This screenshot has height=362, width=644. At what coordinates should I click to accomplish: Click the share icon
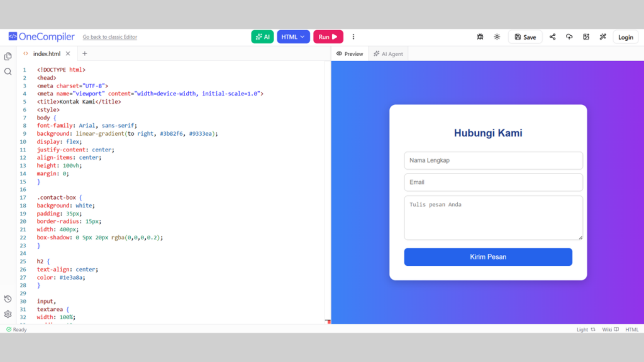(552, 37)
